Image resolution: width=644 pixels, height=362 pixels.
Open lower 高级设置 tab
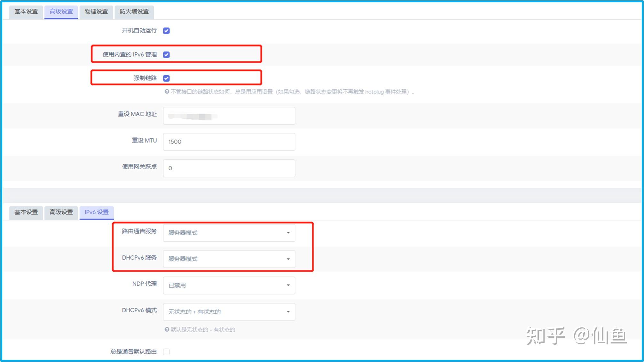pos(61,212)
